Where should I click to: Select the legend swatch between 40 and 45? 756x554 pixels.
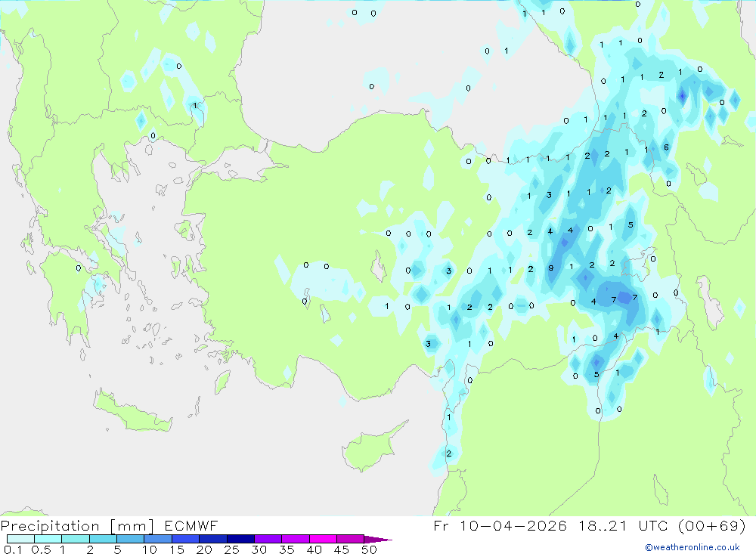click(x=323, y=539)
